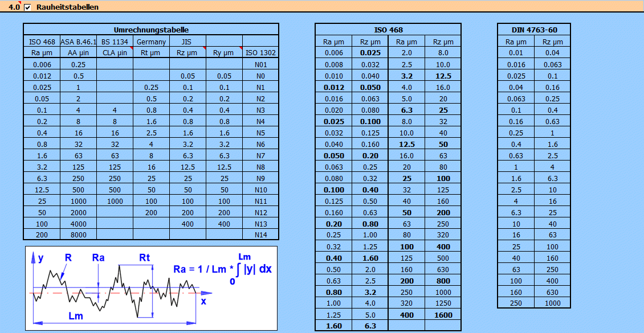Select the ISO 1302 header cell
This screenshot has height=333, width=644.
pos(260,53)
